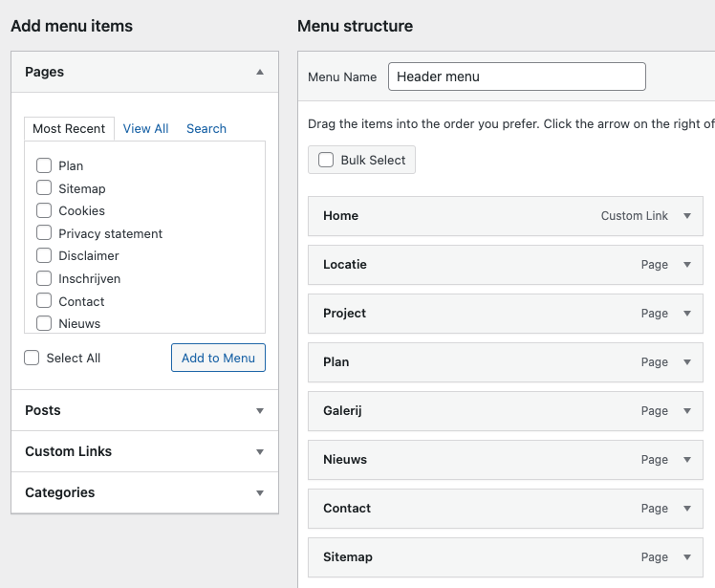Viewport: 715px width, 588px height.
Task: Click the Add to Menu button
Action: (218, 358)
